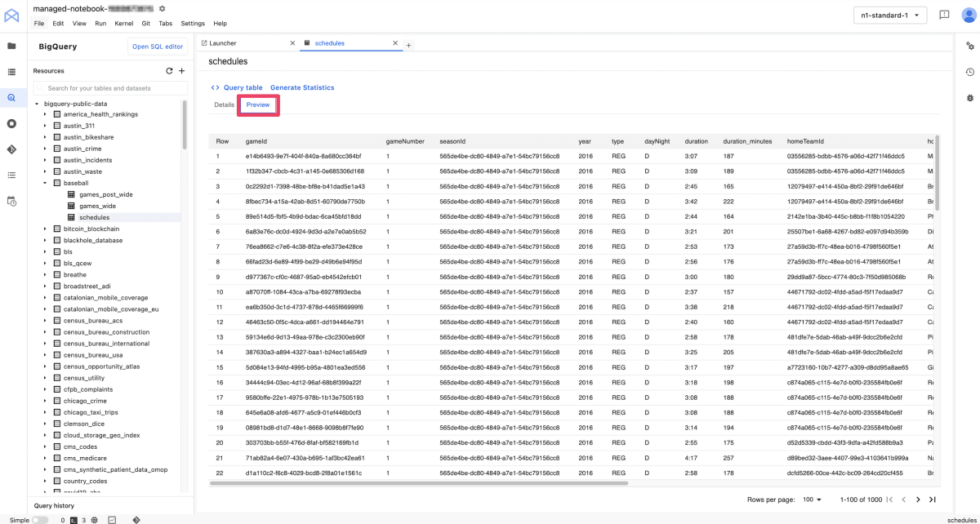Image resolution: width=980 pixels, height=524 pixels.
Task: Open the Git sidebar icon
Action: click(x=11, y=149)
